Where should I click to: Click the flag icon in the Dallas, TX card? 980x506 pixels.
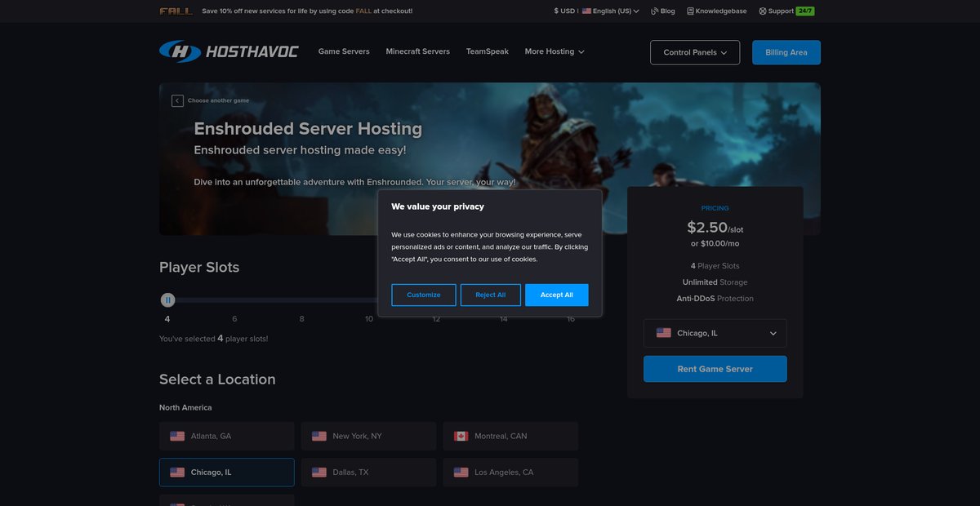tap(319, 472)
